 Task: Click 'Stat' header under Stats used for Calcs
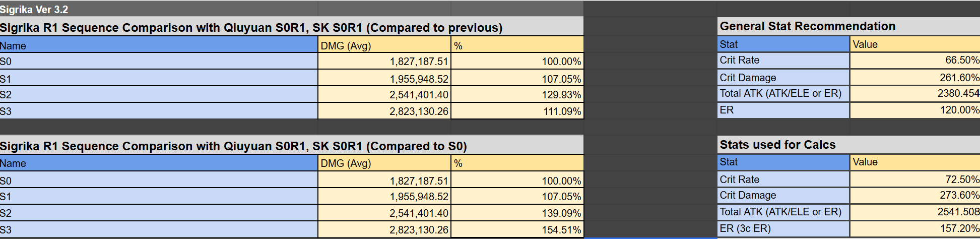coord(783,162)
